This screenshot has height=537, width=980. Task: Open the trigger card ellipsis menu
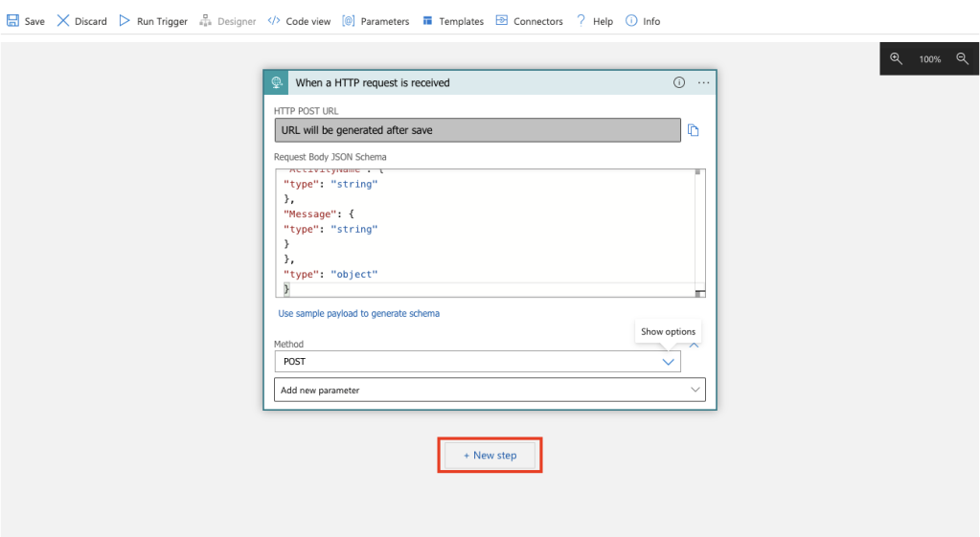(704, 82)
